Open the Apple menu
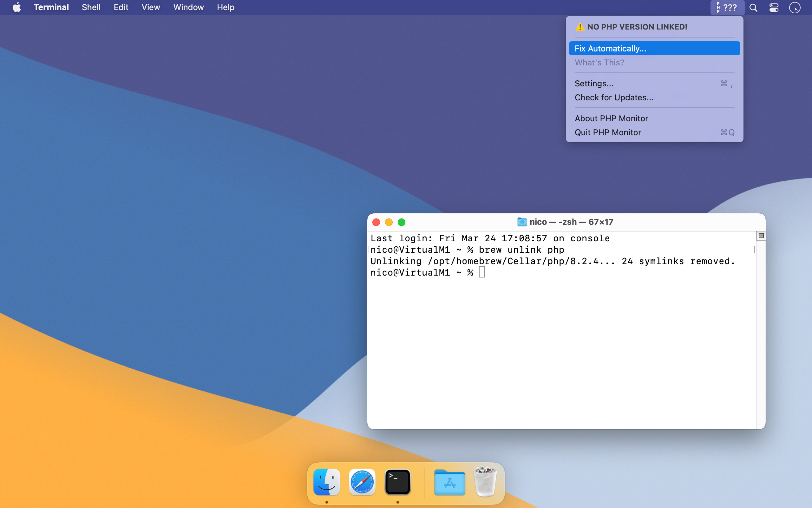The image size is (812, 508). 17,7
